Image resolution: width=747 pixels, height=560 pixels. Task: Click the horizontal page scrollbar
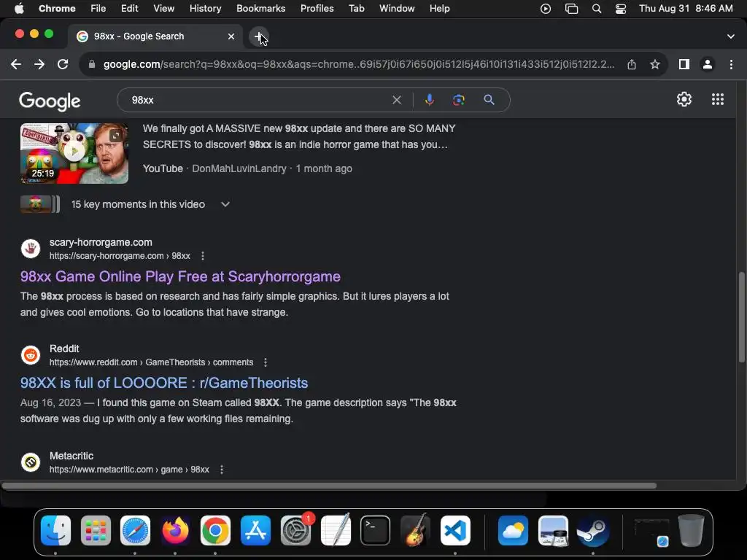(329, 486)
